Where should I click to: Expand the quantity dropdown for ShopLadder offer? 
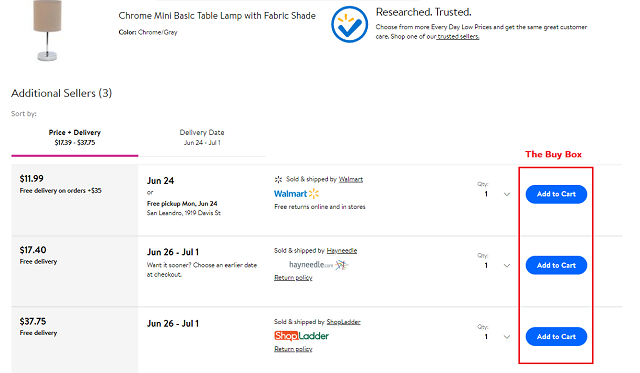click(507, 337)
